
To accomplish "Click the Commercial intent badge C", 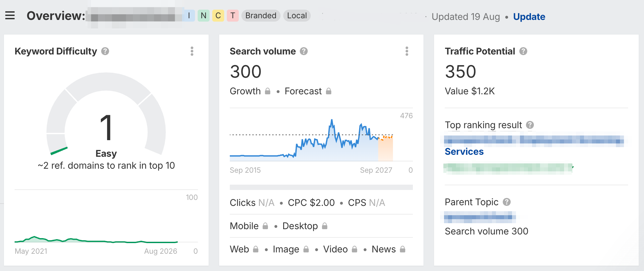I will [x=218, y=16].
